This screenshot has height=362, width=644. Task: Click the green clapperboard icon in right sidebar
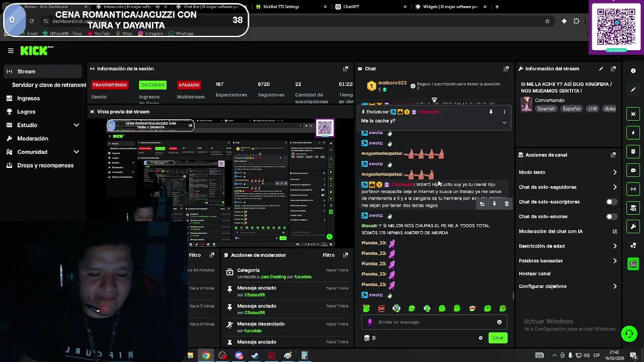pyautogui.click(x=633, y=264)
